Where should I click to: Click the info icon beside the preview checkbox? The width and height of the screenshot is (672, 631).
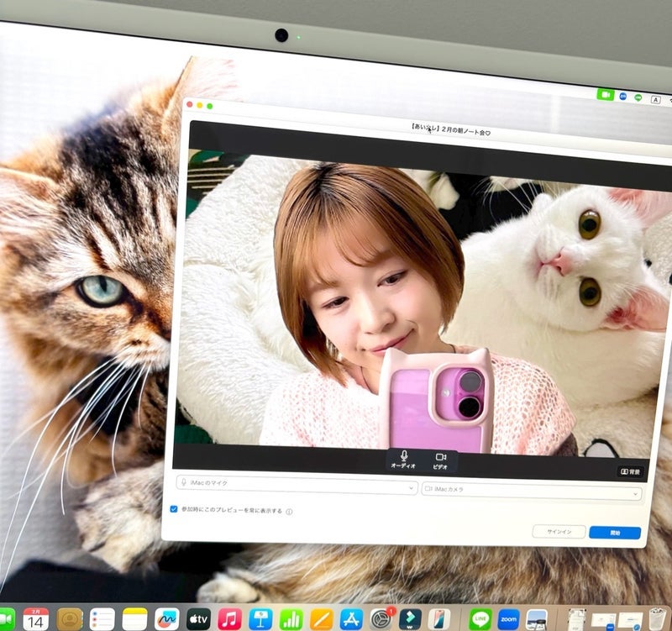289,511
